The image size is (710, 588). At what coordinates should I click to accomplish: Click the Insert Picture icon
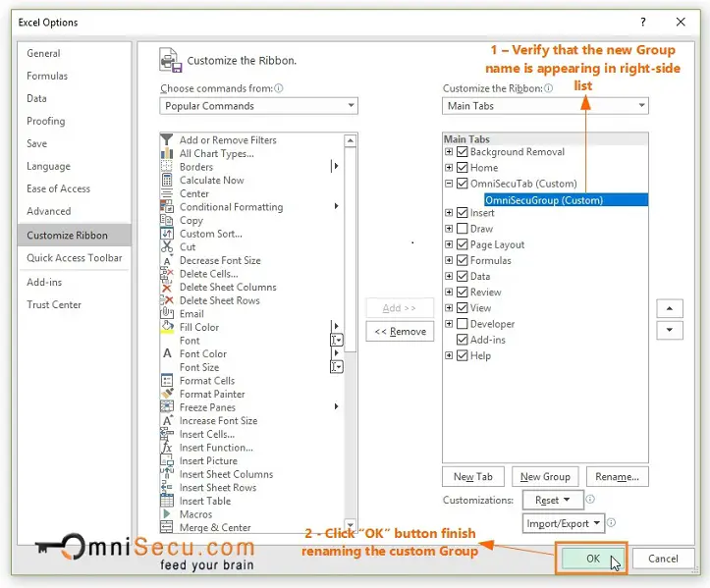pyautogui.click(x=167, y=460)
